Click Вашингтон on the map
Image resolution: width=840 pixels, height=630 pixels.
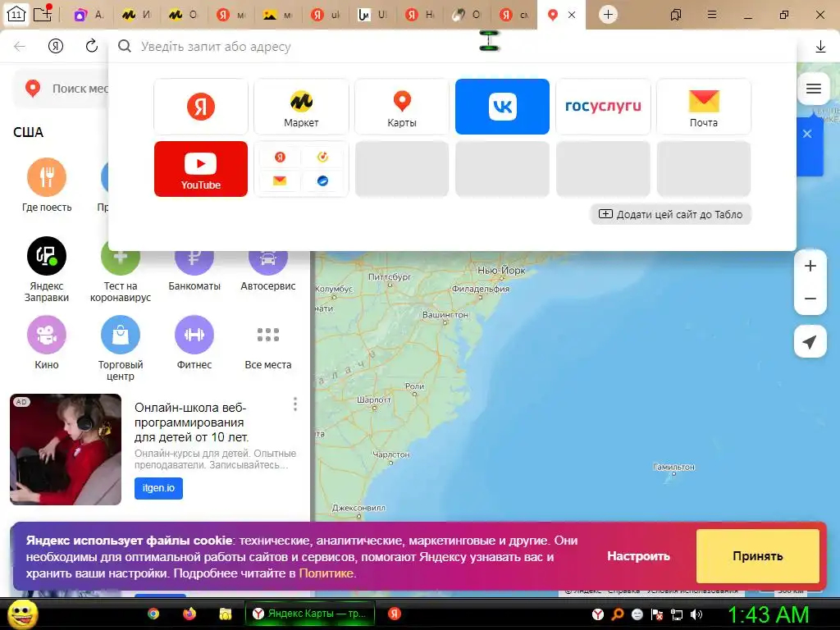pyautogui.click(x=445, y=315)
